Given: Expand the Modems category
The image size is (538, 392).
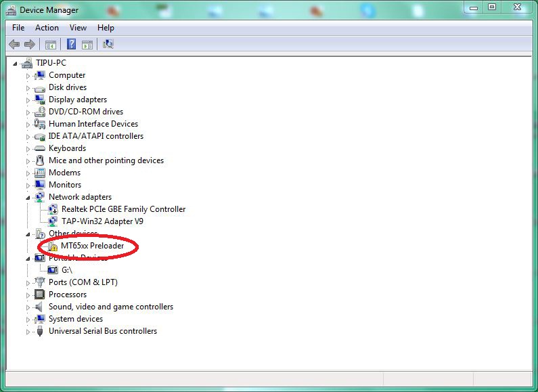Looking at the screenshot, I should pyautogui.click(x=28, y=173).
